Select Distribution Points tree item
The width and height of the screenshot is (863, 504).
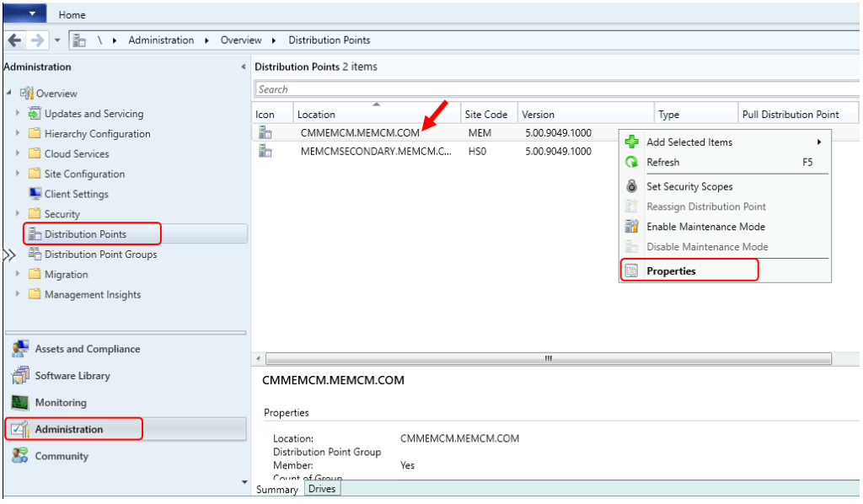tap(85, 233)
